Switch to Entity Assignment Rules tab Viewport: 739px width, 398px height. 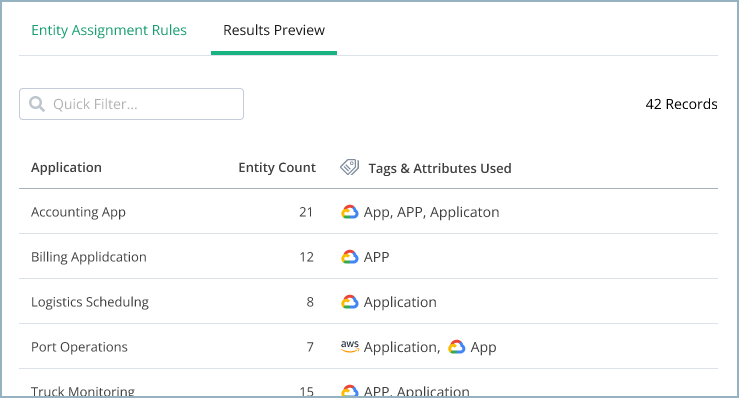(x=109, y=30)
